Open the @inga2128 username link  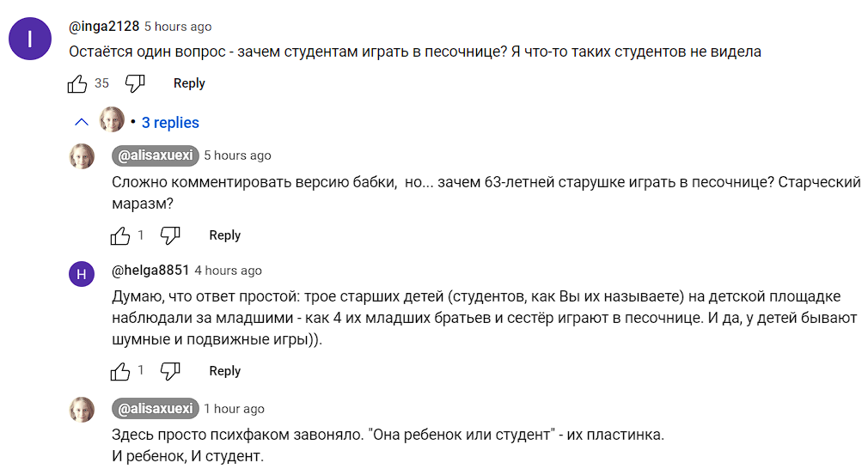pos(104,26)
